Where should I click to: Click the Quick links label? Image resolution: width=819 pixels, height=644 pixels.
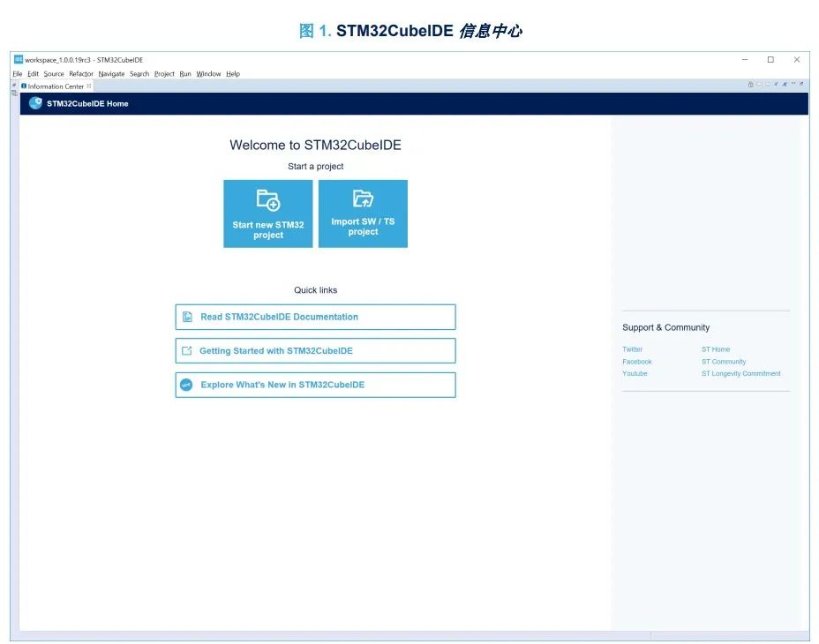pyautogui.click(x=315, y=290)
